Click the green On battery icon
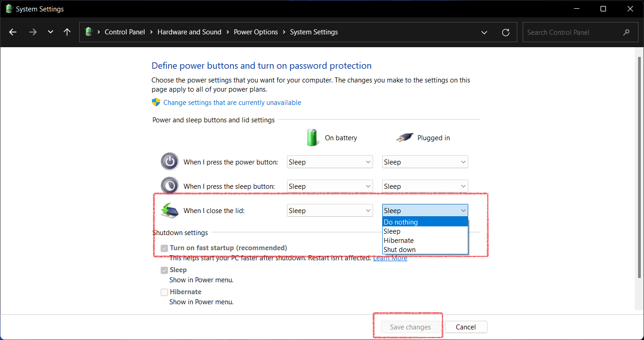 (312, 137)
